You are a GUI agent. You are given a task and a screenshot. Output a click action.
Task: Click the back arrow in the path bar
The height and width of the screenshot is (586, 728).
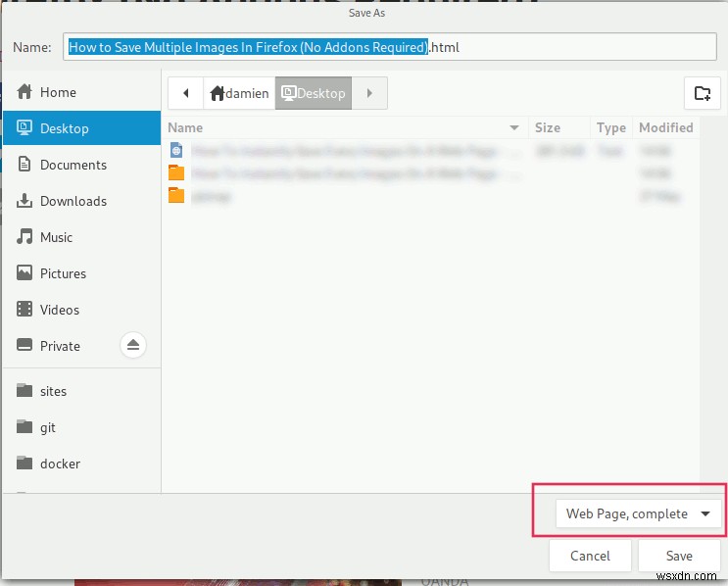[186, 93]
